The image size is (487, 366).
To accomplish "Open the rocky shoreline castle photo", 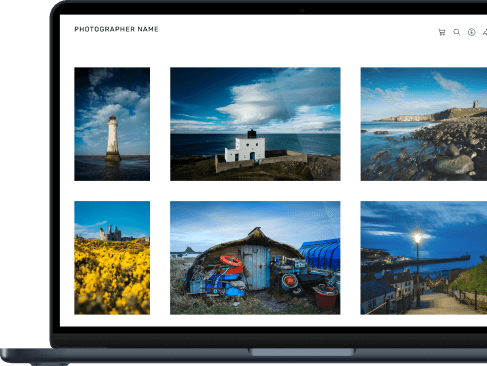I will tap(424, 124).
